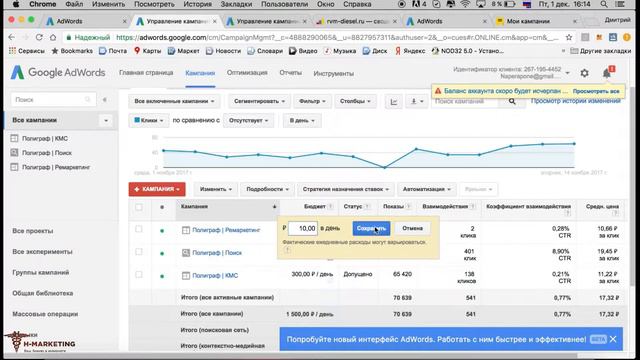Open the Автоматизация dropdown
The width and height of the screenshot is (640, 360).
tap(427, 189)
